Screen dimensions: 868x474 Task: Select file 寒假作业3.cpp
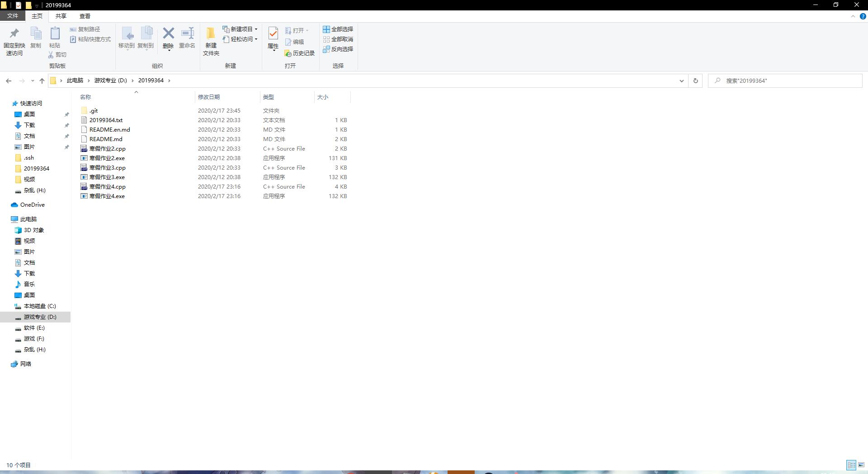pos(214,168)
